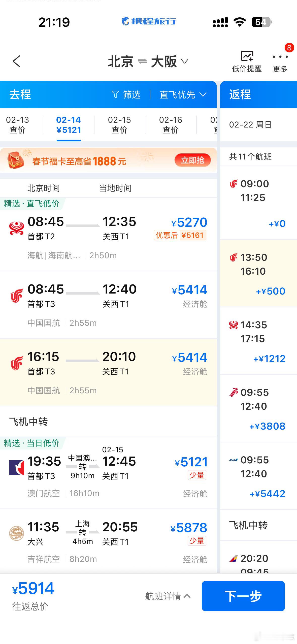Choose return flight 09:00 with +¥0

pos(258,203)
